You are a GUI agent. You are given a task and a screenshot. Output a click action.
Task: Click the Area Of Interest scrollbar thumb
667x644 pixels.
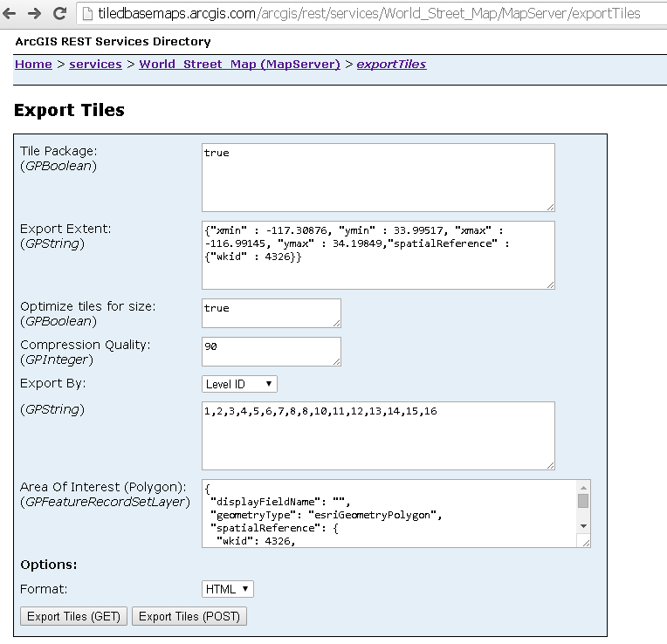[x=583, y=501]
